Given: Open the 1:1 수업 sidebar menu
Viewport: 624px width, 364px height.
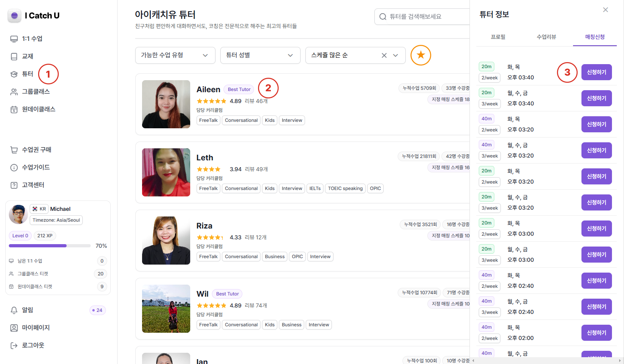Looking at the screenshot, I should click(x=26, y=39).
